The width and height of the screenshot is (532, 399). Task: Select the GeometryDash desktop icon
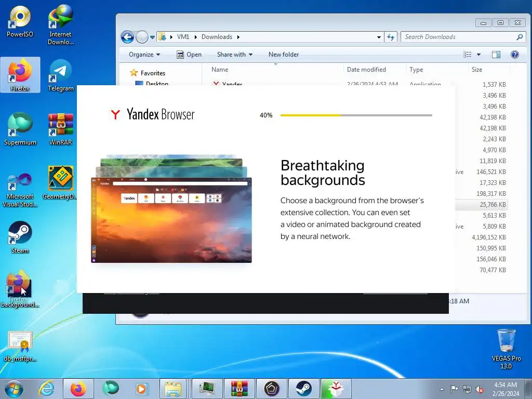[61, 182]
